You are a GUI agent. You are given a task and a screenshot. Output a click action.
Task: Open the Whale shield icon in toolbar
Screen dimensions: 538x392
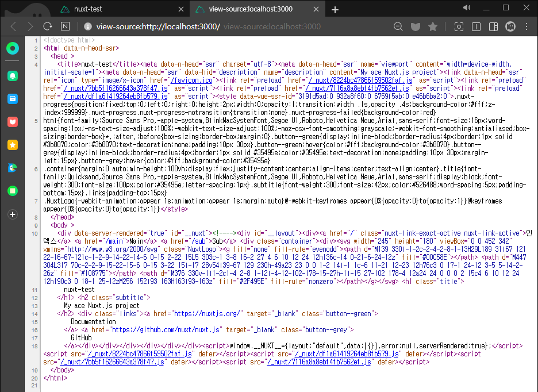(416, 26)
